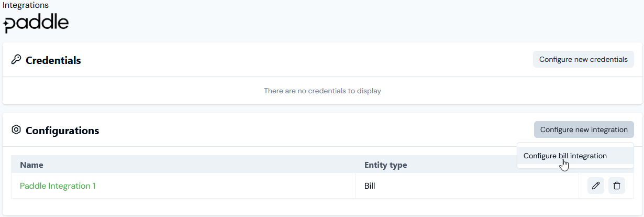Choose Configure bill integration menu entry
Image resolution: width=644 pixels, height=217 pixels.
click(565, 156)
